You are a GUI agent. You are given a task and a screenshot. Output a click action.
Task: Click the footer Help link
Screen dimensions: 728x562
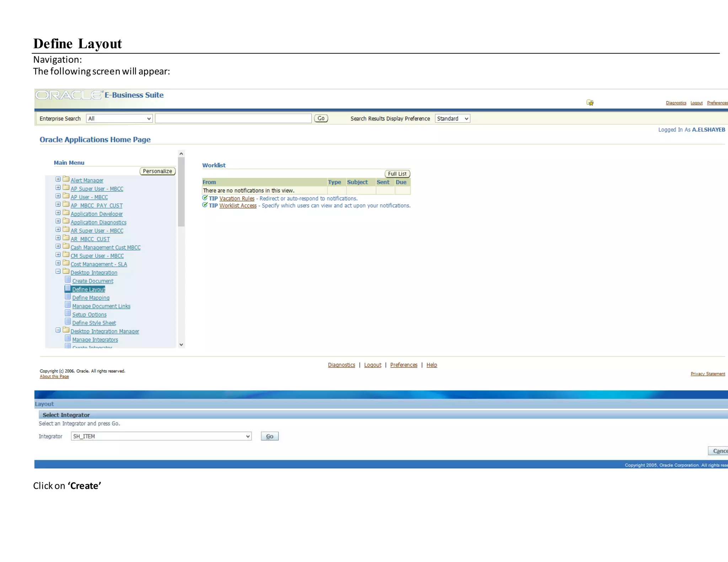[432, 365]
